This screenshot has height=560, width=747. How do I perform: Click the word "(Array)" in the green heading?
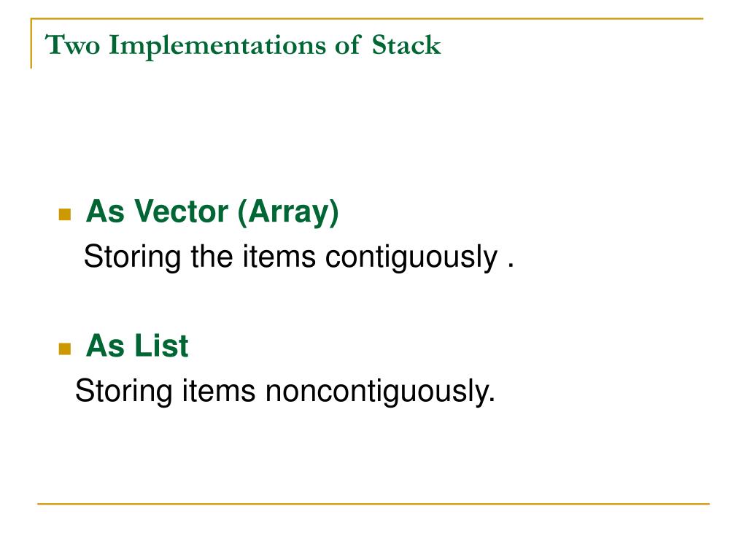(x=287, y=212)
